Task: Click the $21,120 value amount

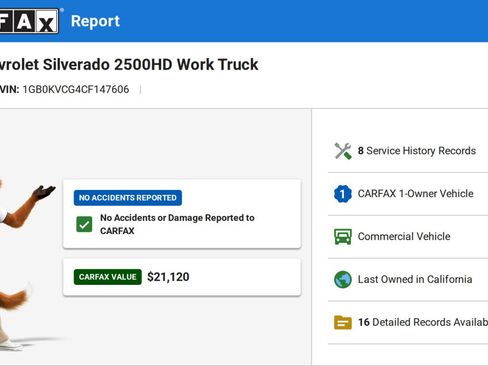Action: click(168, 277)
